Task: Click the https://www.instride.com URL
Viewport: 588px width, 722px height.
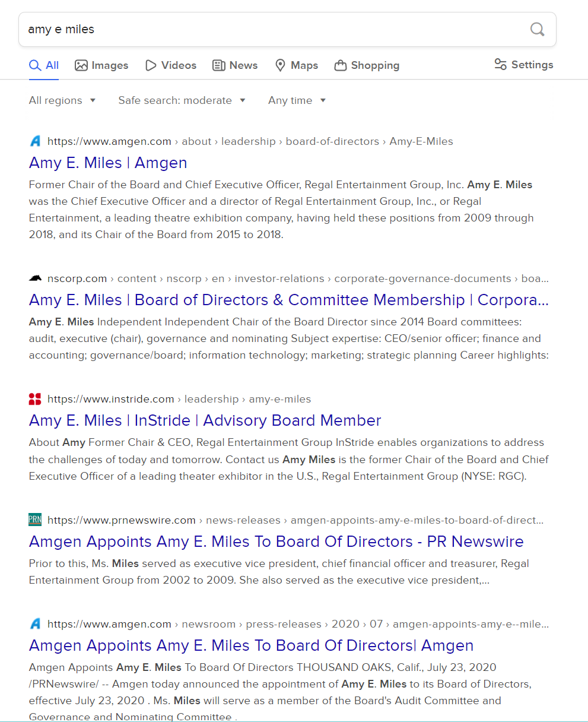Action: (179, 399)
